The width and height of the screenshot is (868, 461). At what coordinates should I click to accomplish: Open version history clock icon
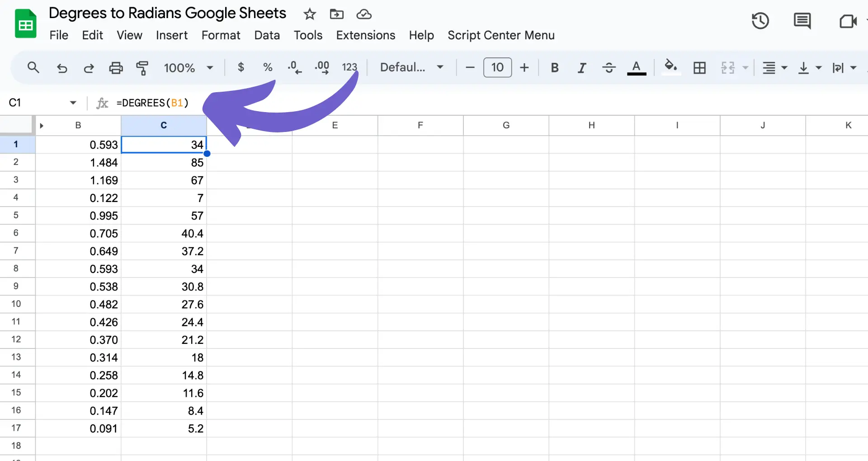[760, 21]
